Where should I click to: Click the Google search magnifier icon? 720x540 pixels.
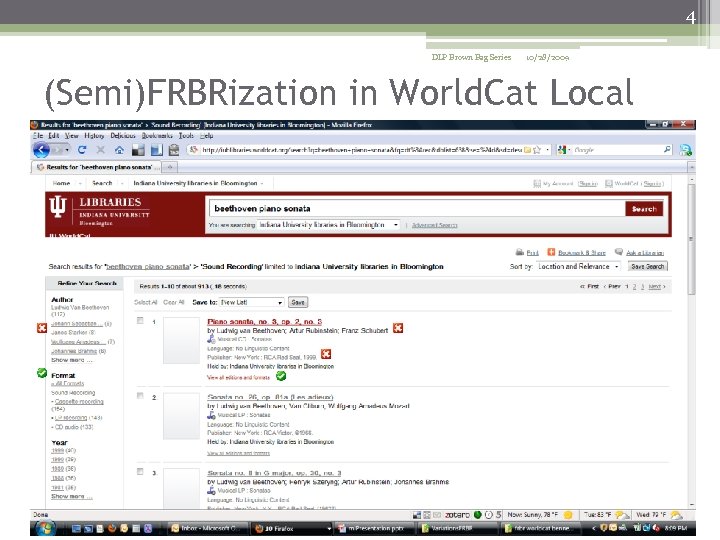[667, 149]
